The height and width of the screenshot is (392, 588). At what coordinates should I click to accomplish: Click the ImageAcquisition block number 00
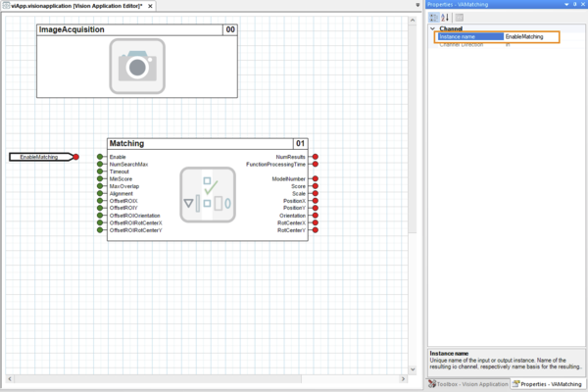tap(230, 29)
